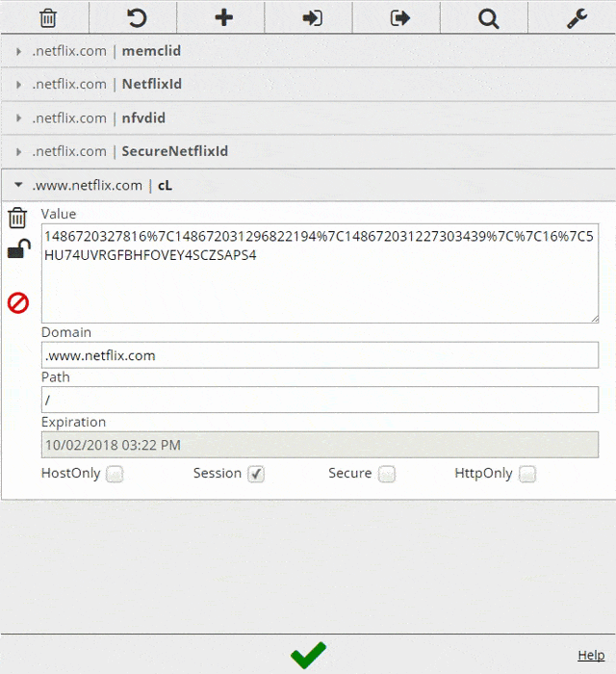Screen dimensions: 616x674
Task: Enable the Secure checkbox
Action: (x=387, y=474)
